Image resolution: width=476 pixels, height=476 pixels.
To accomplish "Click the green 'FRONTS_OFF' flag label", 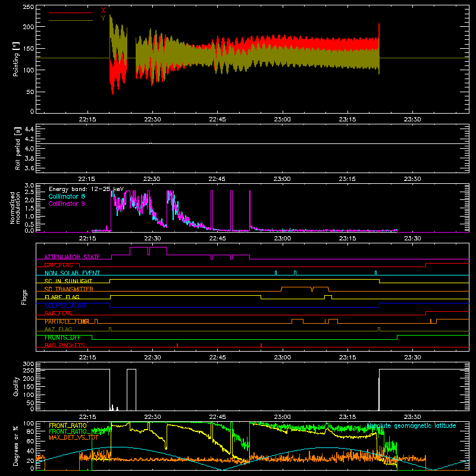I will pos(62,337).
